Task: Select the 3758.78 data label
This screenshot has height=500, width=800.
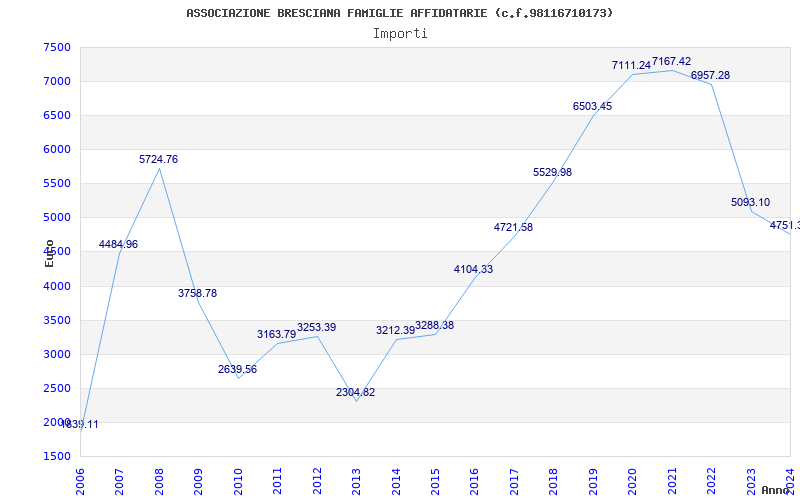Action: click(197, 293)
